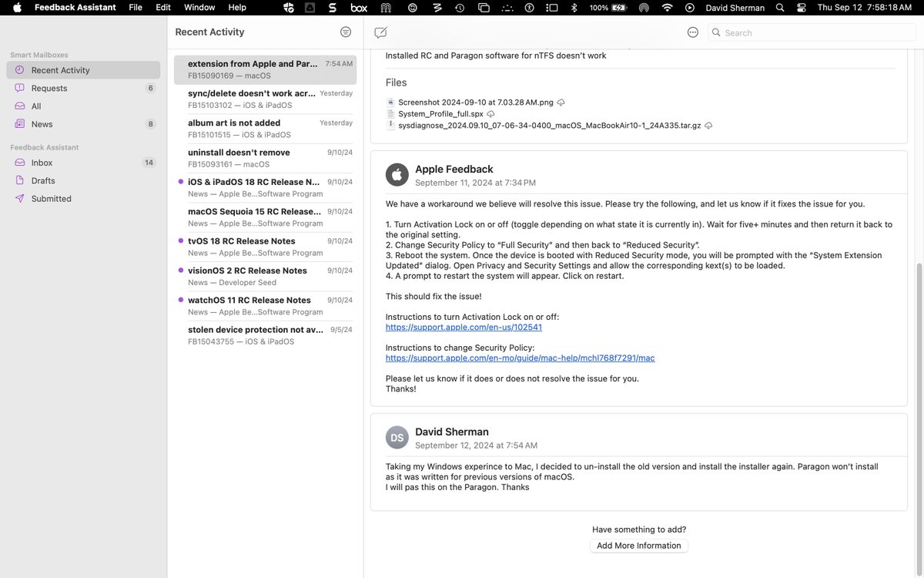Select Recent Activity in the sidebar
Screen dimensions: 924x578
click(x=83, y=70)
